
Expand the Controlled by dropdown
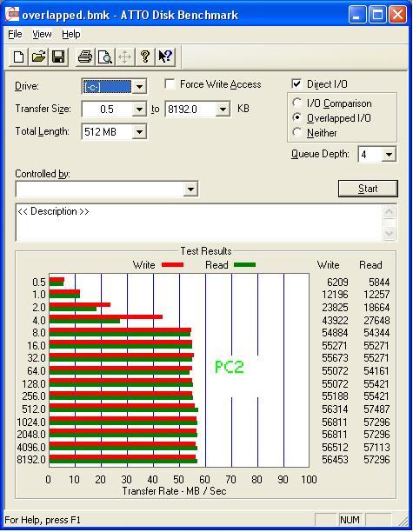pos(190,189)
